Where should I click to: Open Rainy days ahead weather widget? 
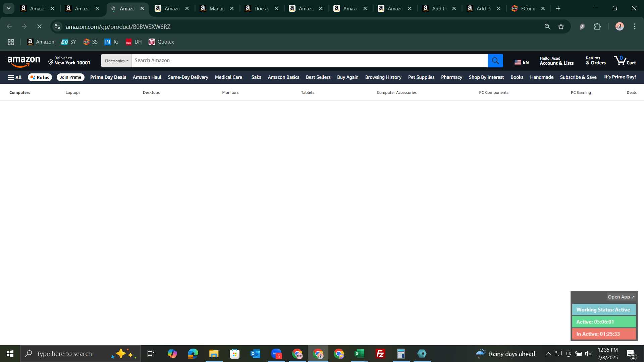(x=505, y=354)
